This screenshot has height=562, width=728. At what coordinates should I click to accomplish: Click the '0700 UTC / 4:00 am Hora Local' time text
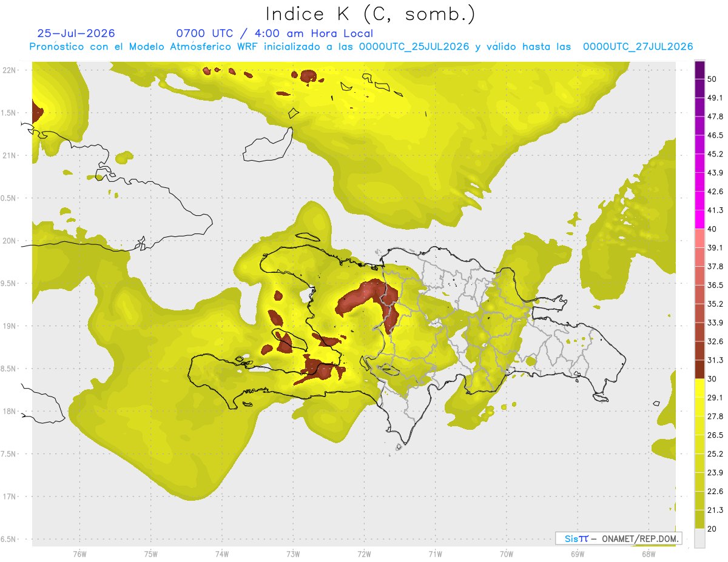tap(274, 33)
